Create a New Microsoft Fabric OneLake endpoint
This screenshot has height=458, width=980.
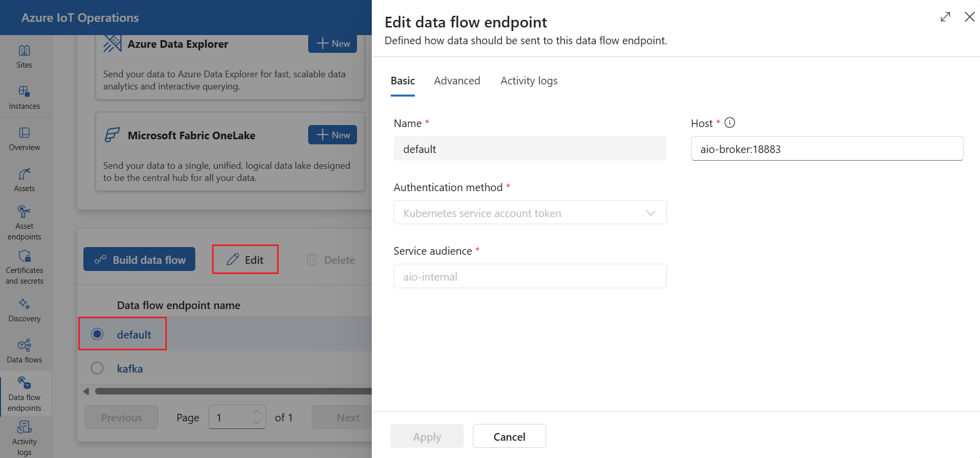pyautogui.click(x=332, y=135)
